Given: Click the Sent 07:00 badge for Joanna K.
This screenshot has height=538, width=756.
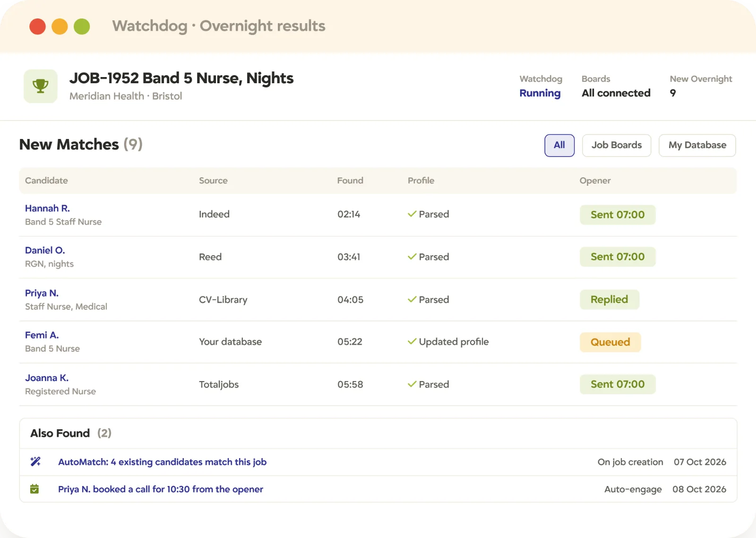Looking at the screenshot, I should tap(618, 384).
